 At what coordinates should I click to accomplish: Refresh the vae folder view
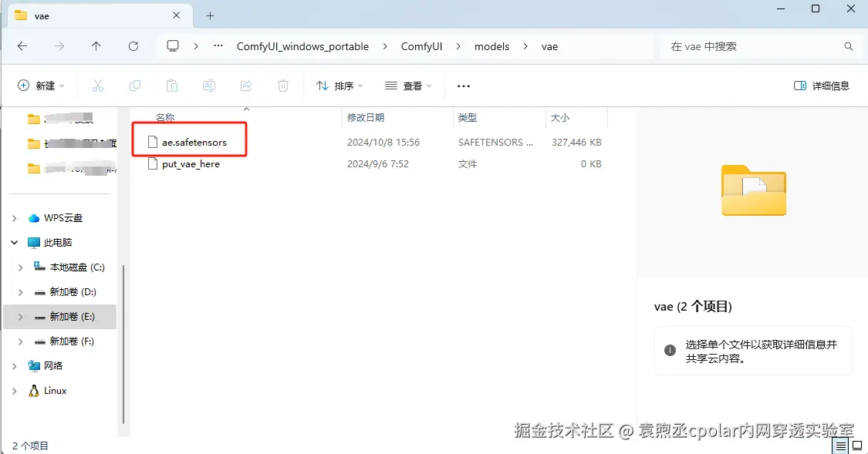(x=133, y=46)
